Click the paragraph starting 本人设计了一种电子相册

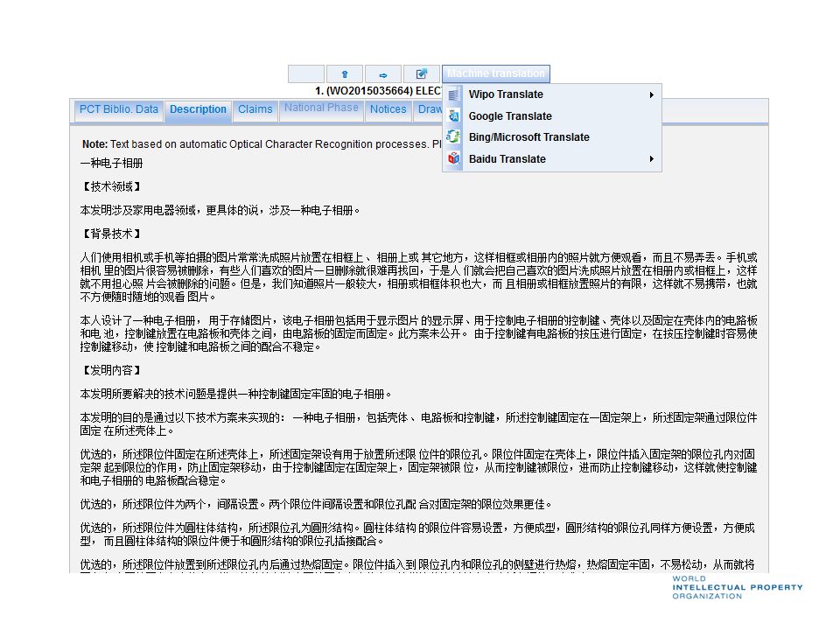(x=418, y=333)
